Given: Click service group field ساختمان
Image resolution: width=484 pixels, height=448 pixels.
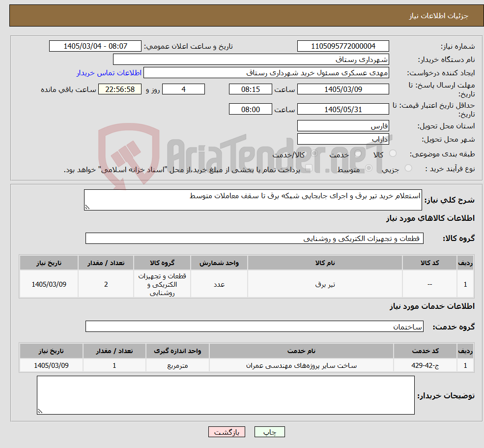Looking at the screenshot, I should point(255,326).
